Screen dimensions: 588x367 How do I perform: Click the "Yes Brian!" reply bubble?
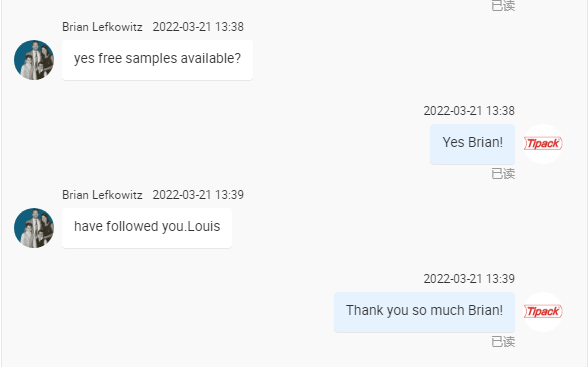(x=472, y=144)
